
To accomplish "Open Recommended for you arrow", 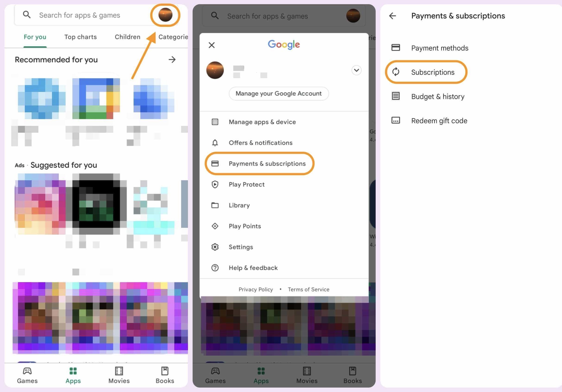I will point(172,60).
